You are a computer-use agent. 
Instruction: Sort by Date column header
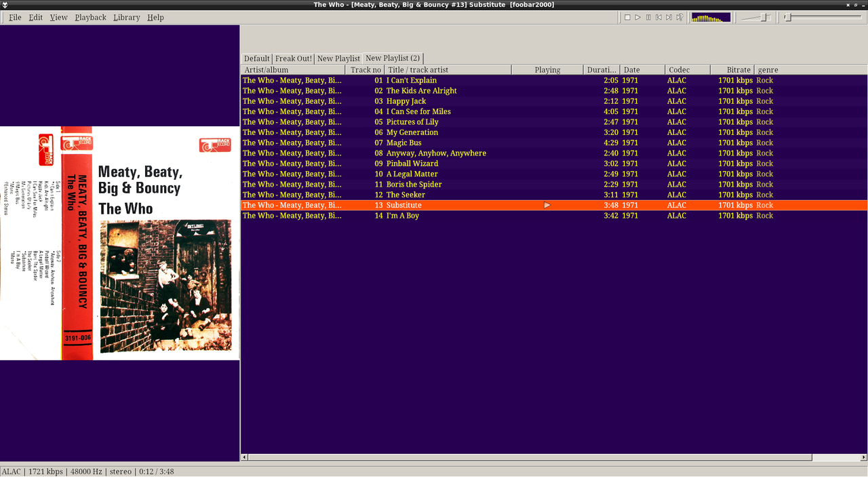coord(642,70)
